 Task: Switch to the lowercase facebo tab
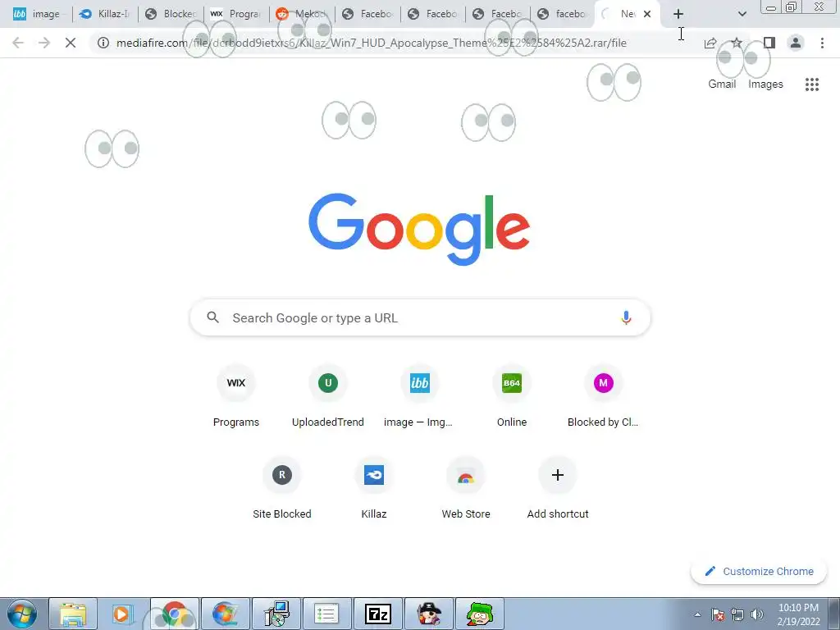[564, 14]
